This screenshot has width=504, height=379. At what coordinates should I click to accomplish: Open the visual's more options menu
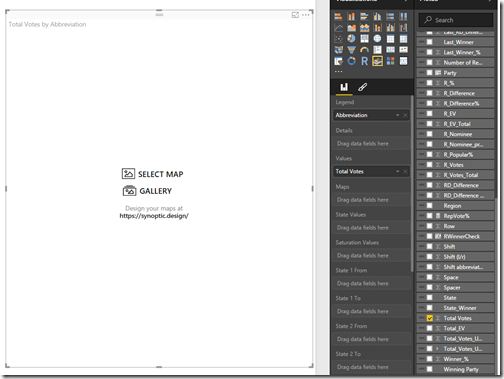click(x=305, y=15)
